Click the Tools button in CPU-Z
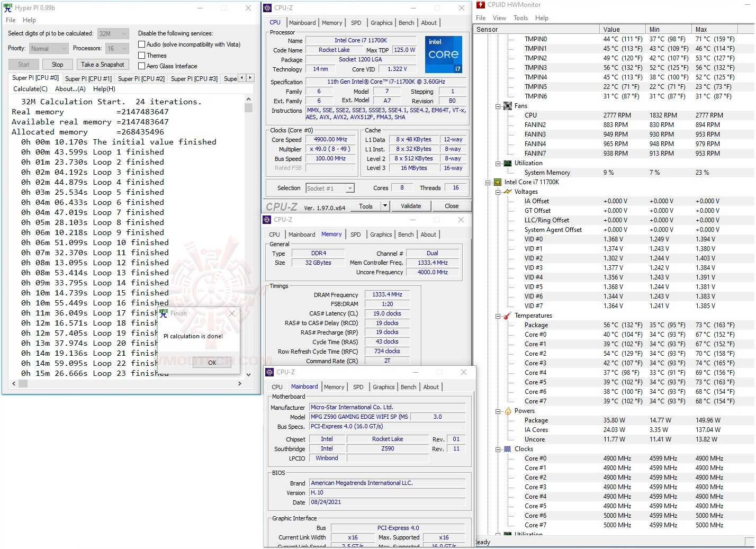The image size is (756, 549). click(366, 206)
